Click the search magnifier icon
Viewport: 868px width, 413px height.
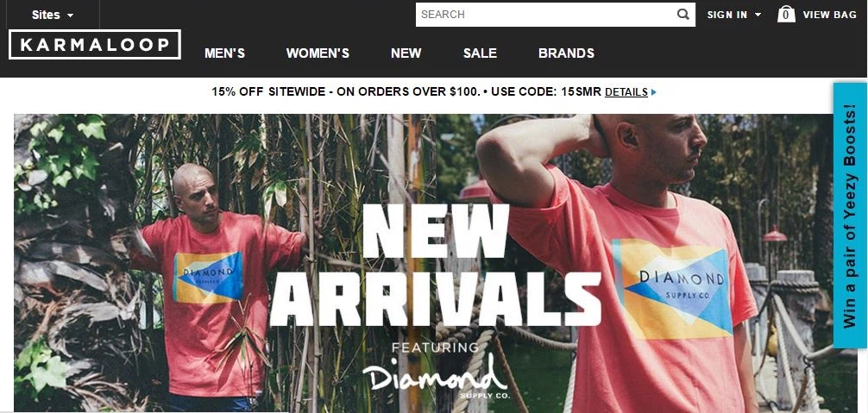pos(683,15)
